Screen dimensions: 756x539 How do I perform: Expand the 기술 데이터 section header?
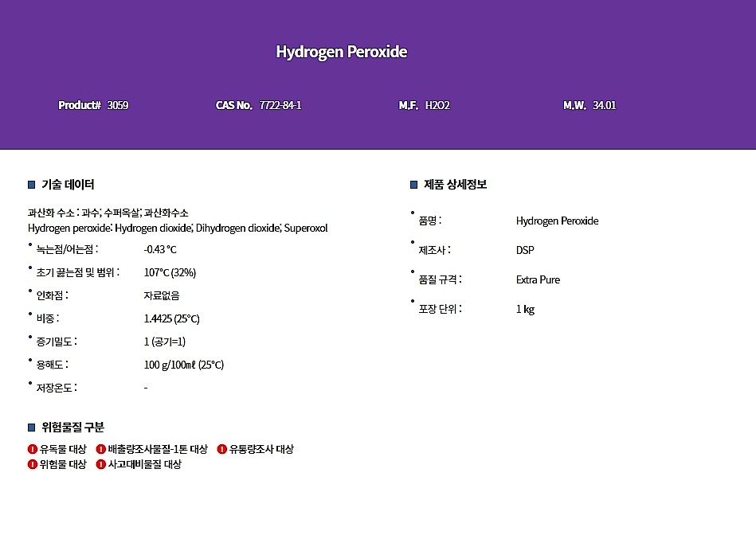pos(61,185)
